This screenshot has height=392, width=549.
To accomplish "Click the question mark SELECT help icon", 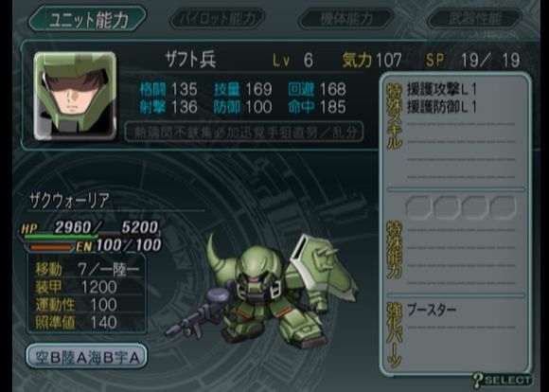I will pos(502,380).
